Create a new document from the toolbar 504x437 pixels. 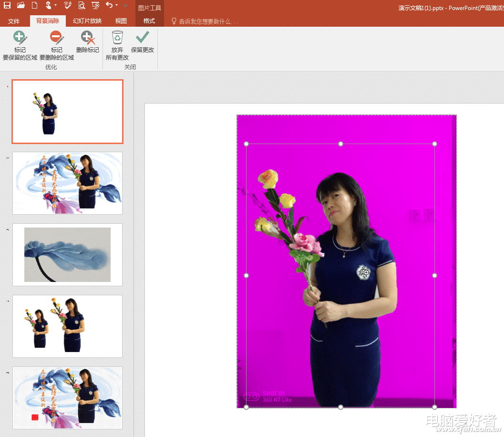(x=34, y=5)
